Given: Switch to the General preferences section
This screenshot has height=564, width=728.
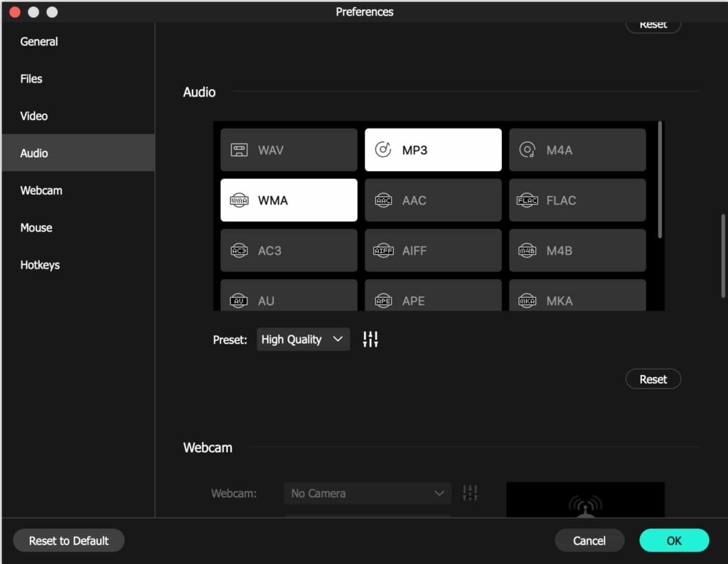Looking at the screenshot, I should [38, 41].
